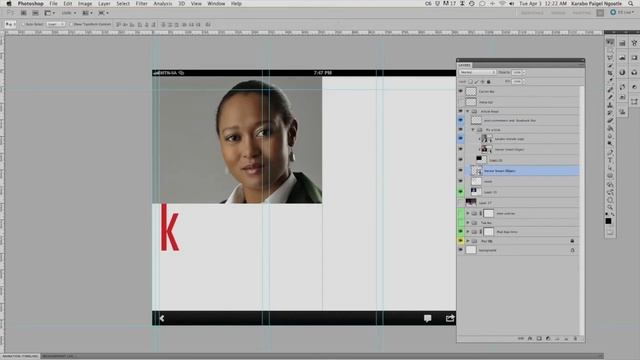Select the Horizontal Type tool
This screenshot has height=360, width=640.
610,160
